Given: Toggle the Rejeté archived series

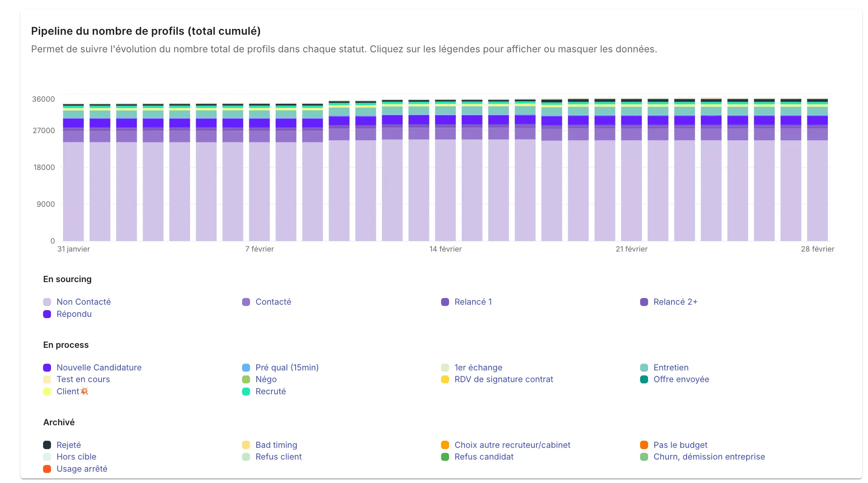Looking at the screenshot, I should (x=69, y=444).
